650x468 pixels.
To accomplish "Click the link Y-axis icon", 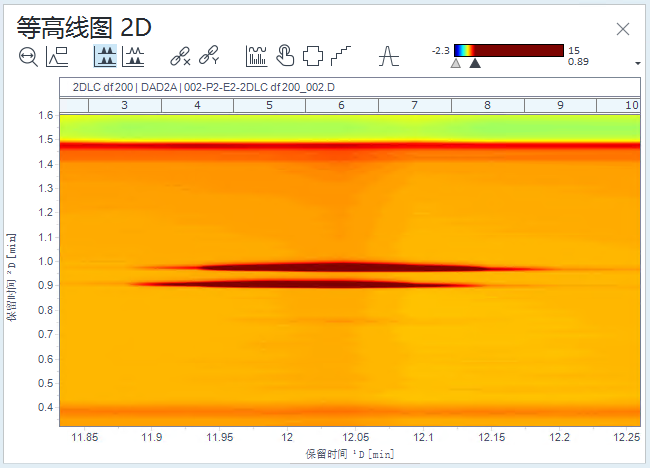I will point(209,56).
